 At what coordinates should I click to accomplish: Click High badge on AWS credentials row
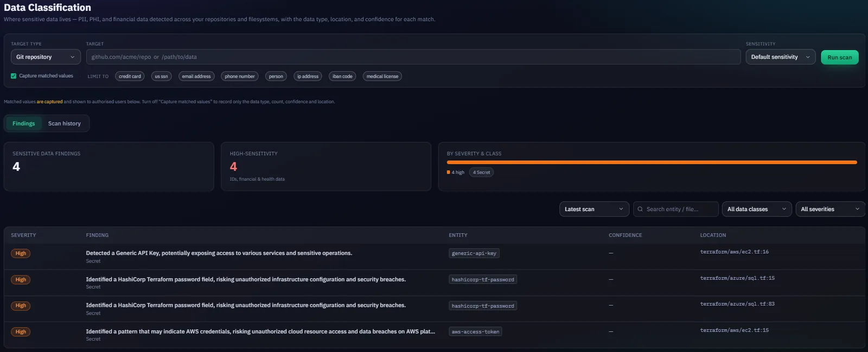click(21, 332)
